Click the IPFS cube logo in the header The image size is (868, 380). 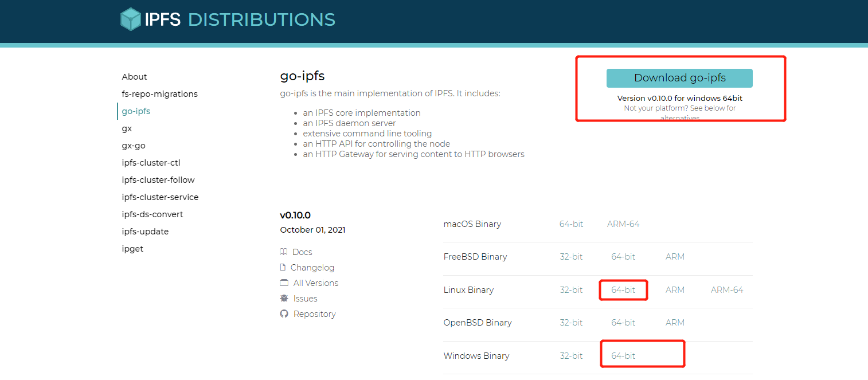coord(130,19)
